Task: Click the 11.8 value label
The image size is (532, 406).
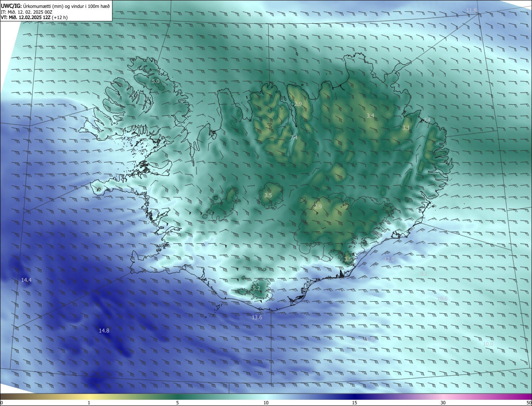Action: 472,10
